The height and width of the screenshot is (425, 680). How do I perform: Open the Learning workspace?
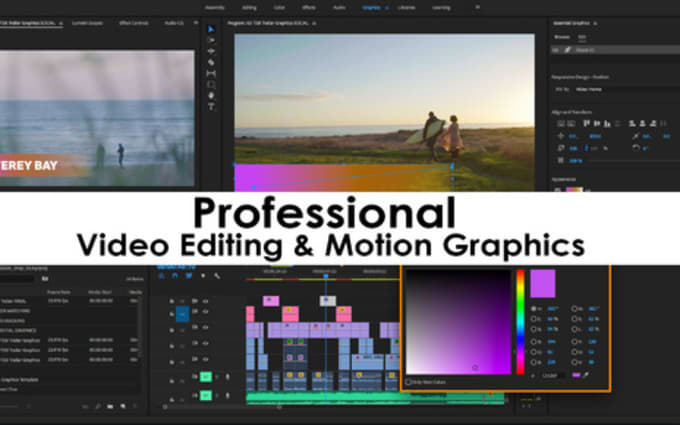441,8
